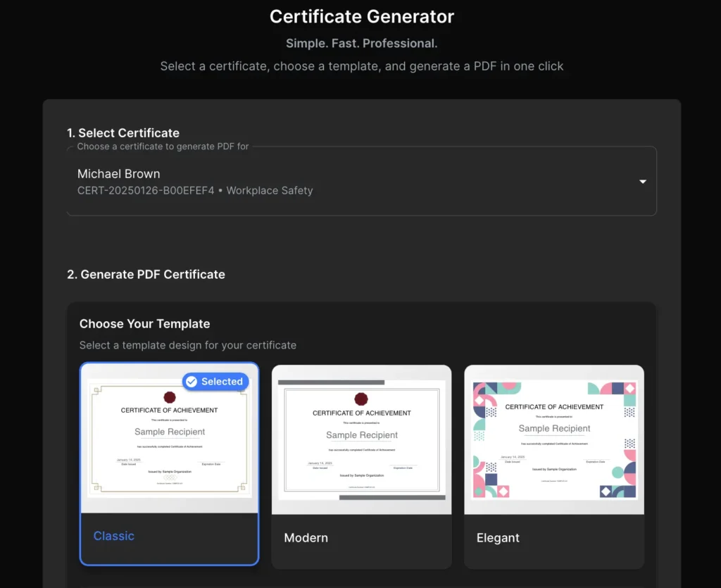Click the Modern template preview thumbnail

click(361, 440)
